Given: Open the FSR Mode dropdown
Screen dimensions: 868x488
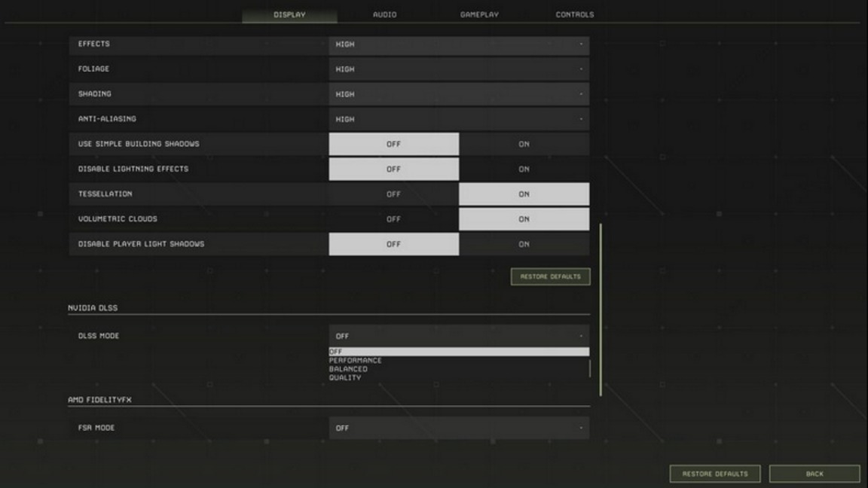Looking at the screenshot, I should click(x=459, y=429).
